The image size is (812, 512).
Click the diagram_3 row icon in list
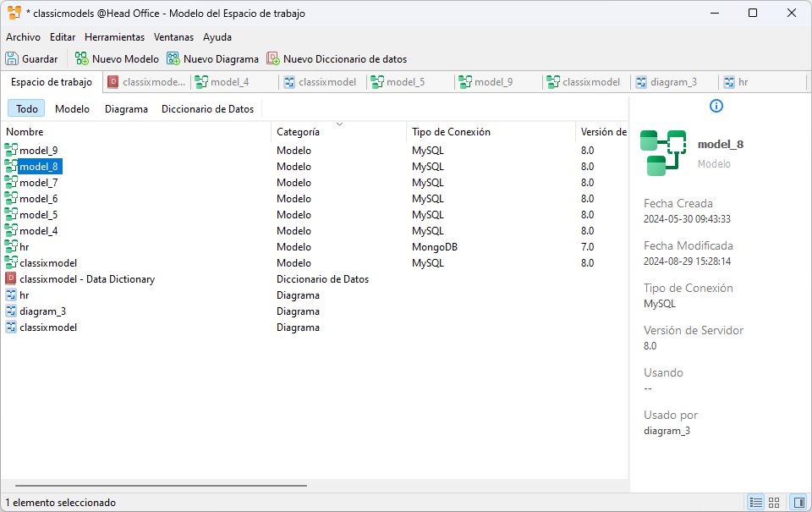pos(11,311)
